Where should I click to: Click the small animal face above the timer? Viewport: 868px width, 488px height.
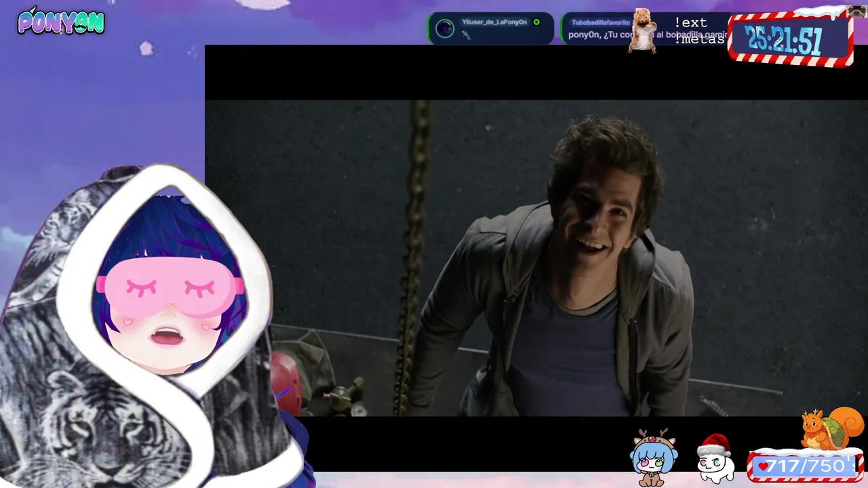(856, 11)
